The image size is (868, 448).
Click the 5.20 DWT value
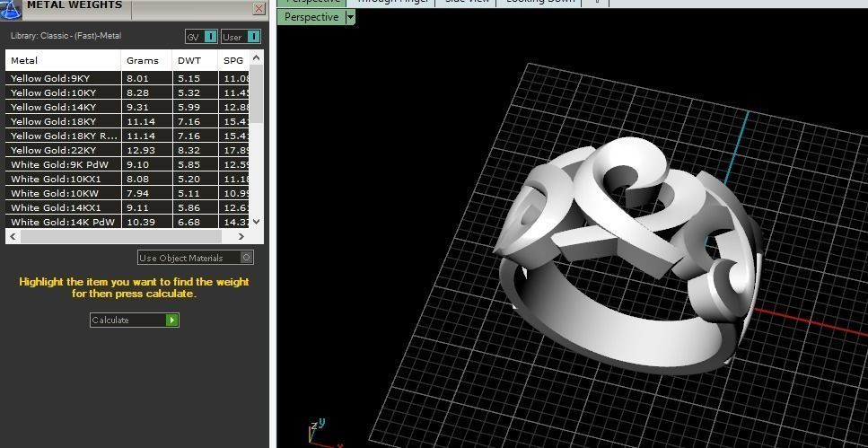click(189, 180)
